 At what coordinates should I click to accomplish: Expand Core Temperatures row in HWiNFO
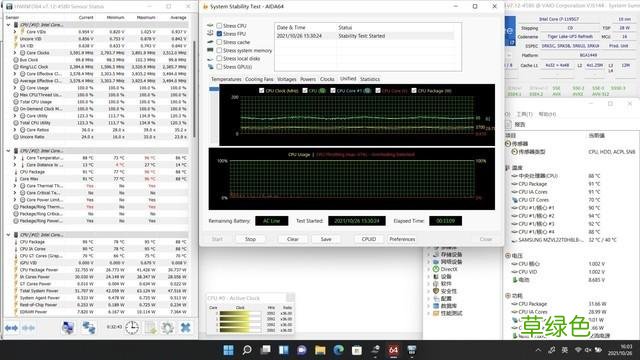(15, 158)
